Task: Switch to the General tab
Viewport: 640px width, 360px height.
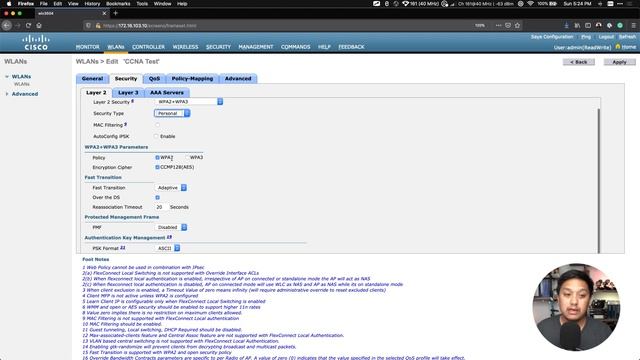Action: pos(92,78)
